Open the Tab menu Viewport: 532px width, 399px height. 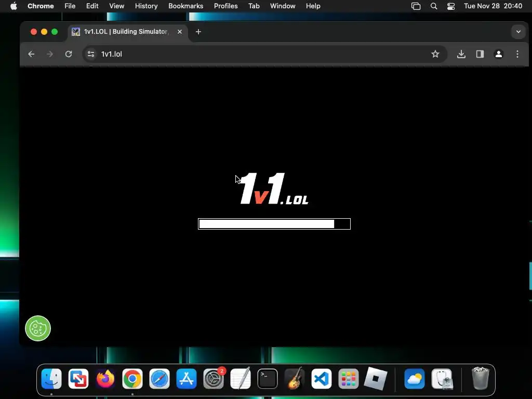click(x=254, y=6)
